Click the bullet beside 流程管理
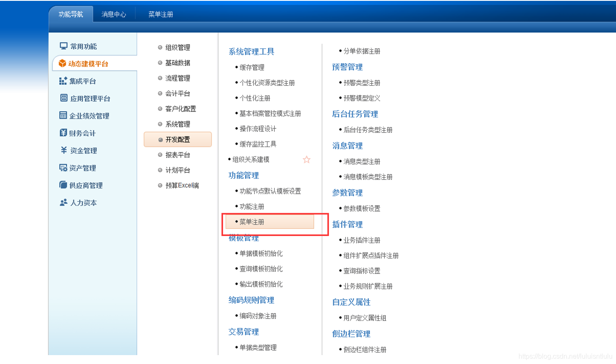This screenshot has height=364, width=616. pos(160,78)
